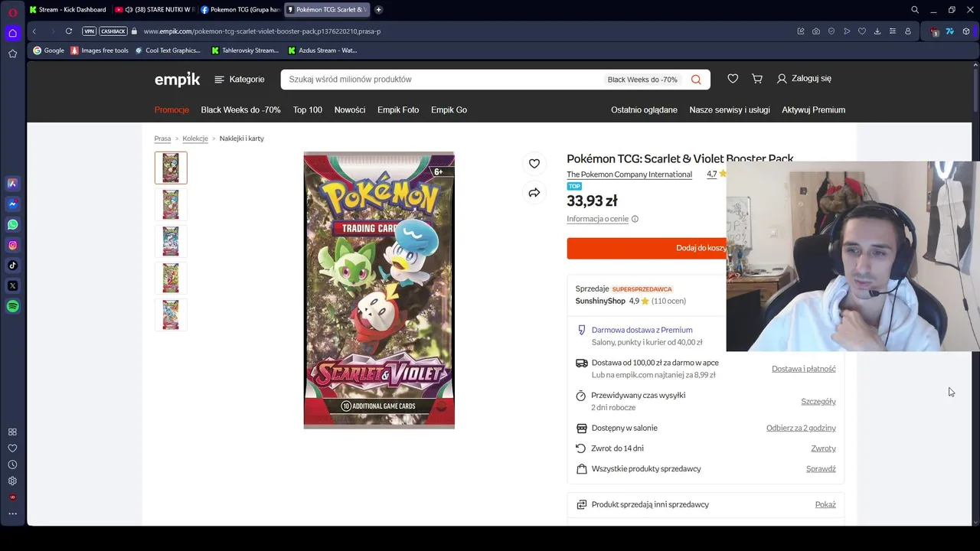Open History clock icon in sidebar
The image size is (980, 551).
point(12,465)
